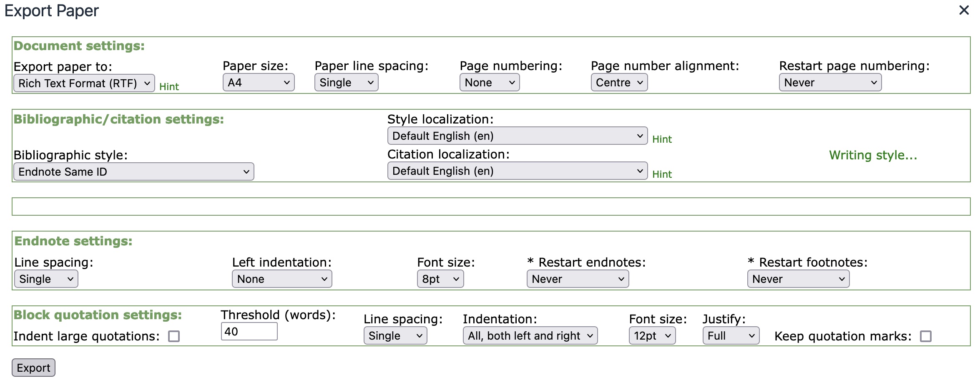Click the Export button
Image resolution: width=980 pixels, height=383 pixels.
[x=33, y=367]
